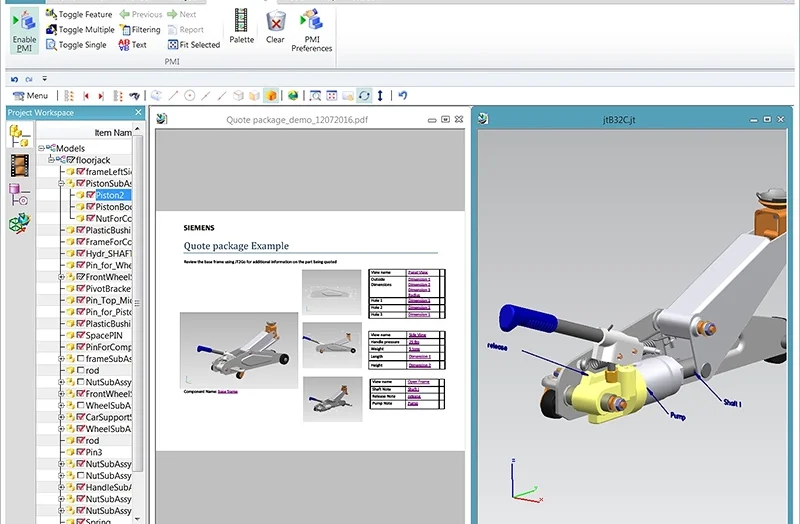Viewport: 800px width, 524px height.
Task: Click the floor jack thumbnail in PDF
Action: [239, 349]
